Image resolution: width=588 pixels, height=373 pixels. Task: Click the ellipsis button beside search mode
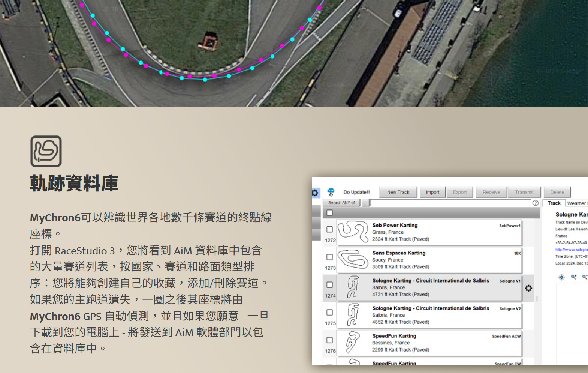365,203
